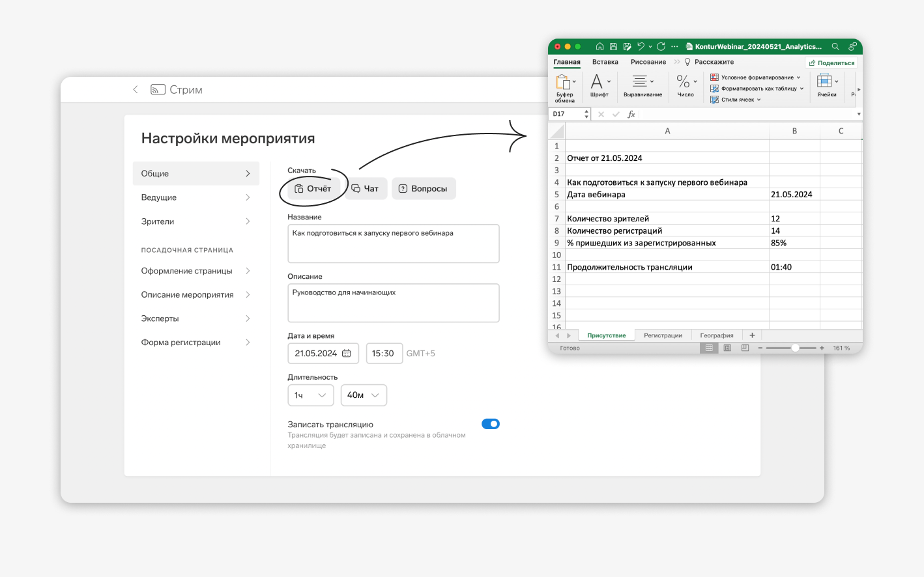
Task: Open the 1ч hours duration dropdown
Action: 311,395
